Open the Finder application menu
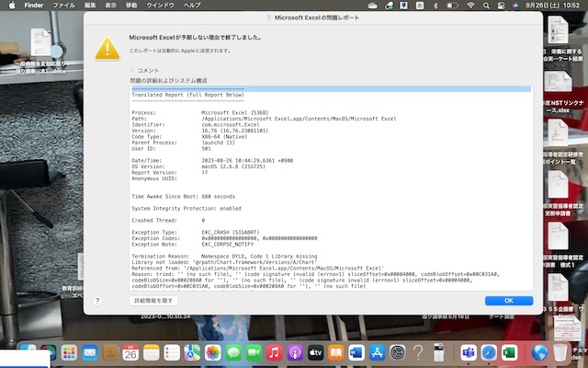This screenshot has height=368, width=588. (33, 6)
